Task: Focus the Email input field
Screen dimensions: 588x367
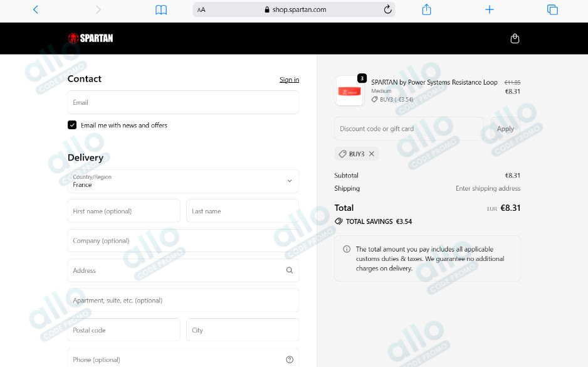Action: coord(183,102)
